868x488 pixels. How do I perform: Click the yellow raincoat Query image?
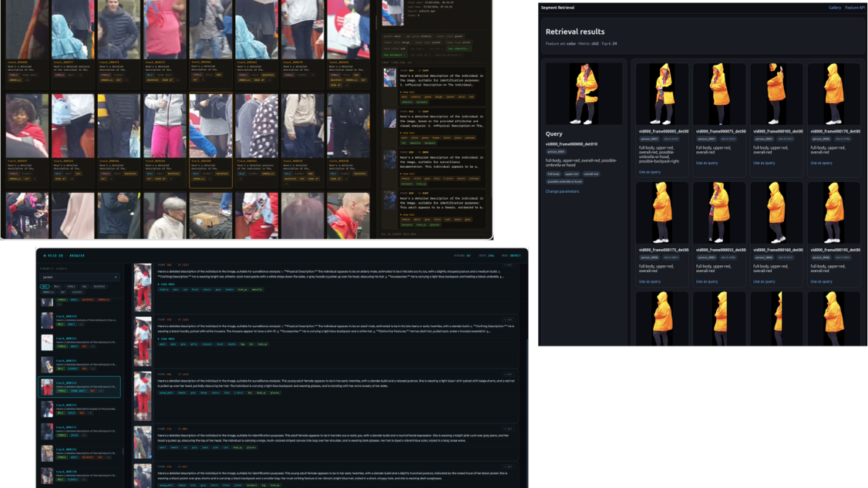pos(584,93)
